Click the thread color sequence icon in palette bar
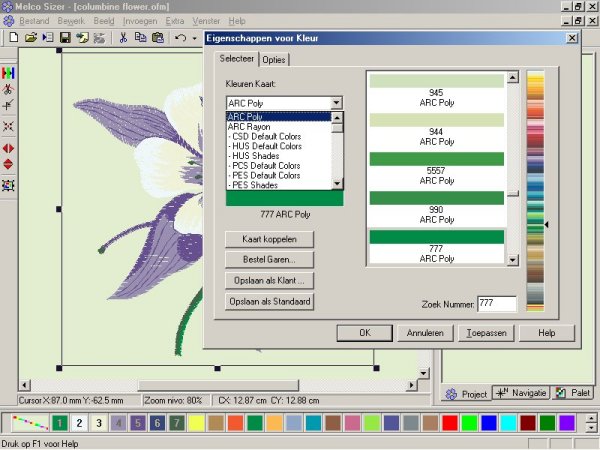Image resolution: width=600 pixels, height=450 pixels. pyautogui.click(x=30, y=423)
